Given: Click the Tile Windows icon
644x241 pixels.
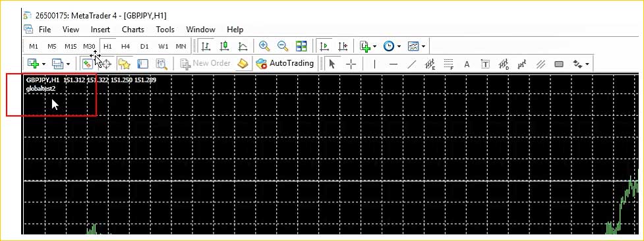Looking at the screenshot, I should coord(301,46).
